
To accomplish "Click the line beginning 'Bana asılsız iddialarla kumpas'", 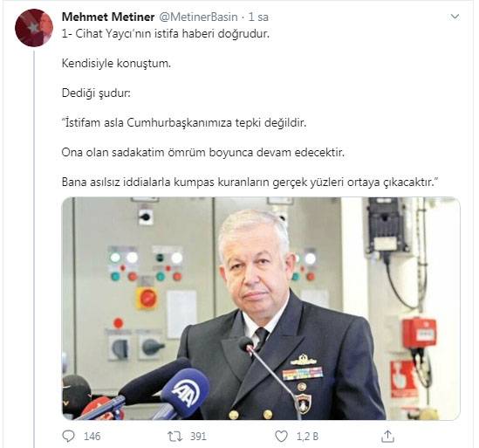I will (x=250, y=183).
